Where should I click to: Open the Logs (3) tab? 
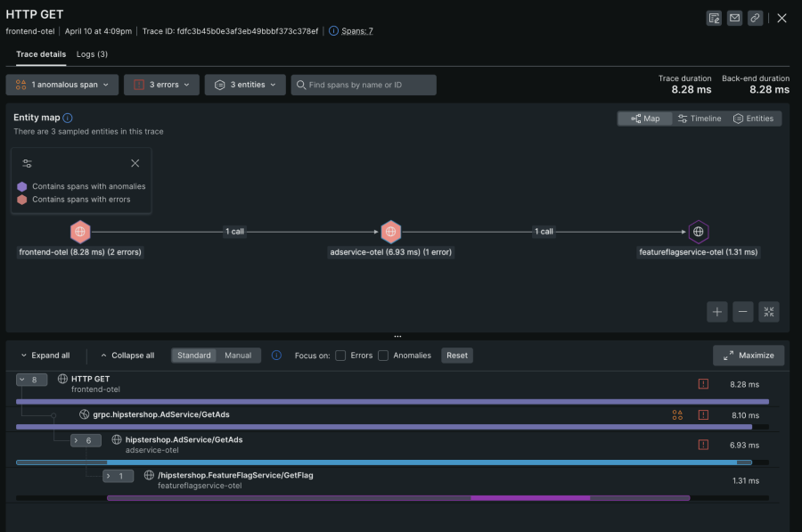[x=92, y=54]
